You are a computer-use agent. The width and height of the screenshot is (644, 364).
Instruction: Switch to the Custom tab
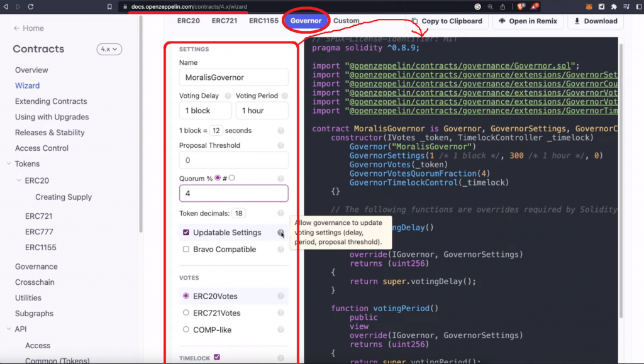tap(347, 21)
